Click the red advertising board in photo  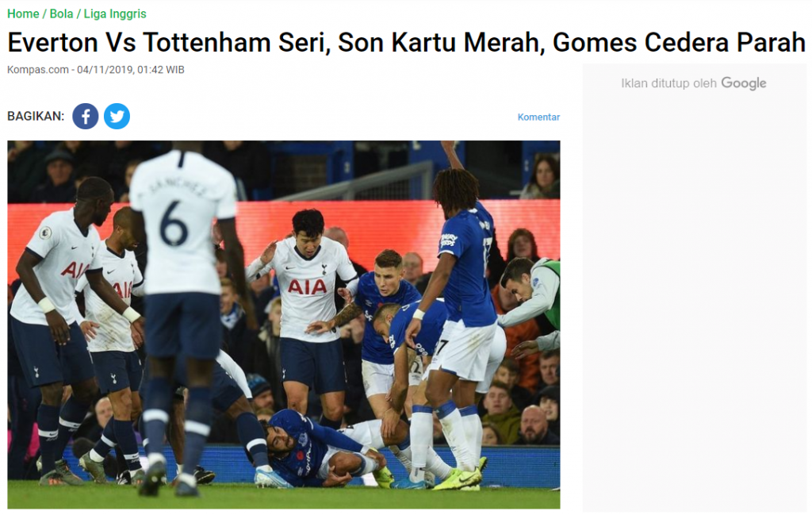click(362, 228)
